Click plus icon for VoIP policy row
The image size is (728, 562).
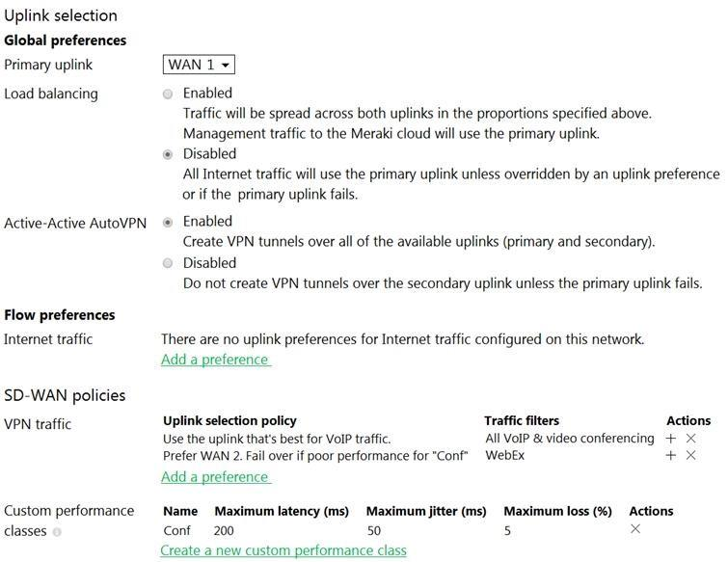coord(671,439)
